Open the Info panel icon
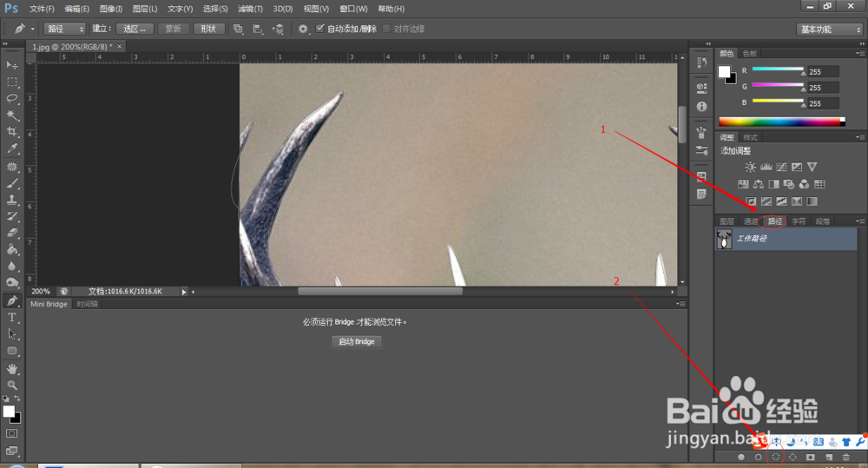This screenshot has width=868, height=468. (701, 106)
